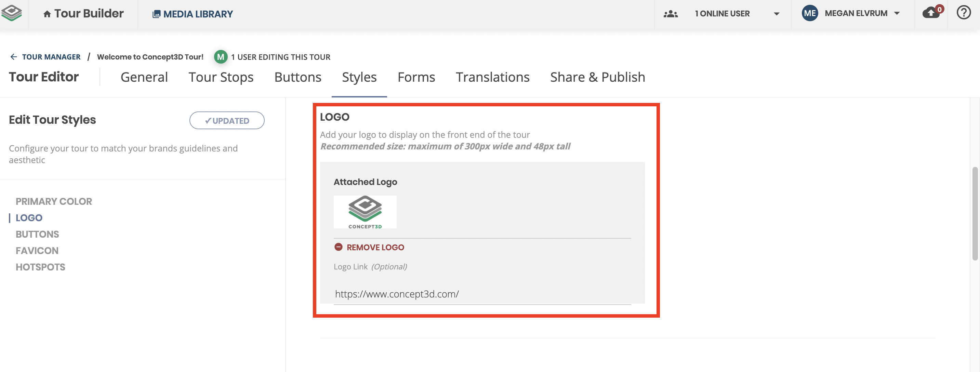This screenshot has width=980, height=372.
Task: Jump to the Hotspots section
Action: [40, 267]
